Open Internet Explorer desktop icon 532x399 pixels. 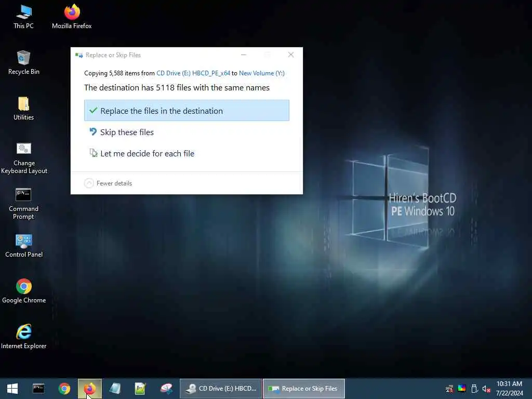24,336
